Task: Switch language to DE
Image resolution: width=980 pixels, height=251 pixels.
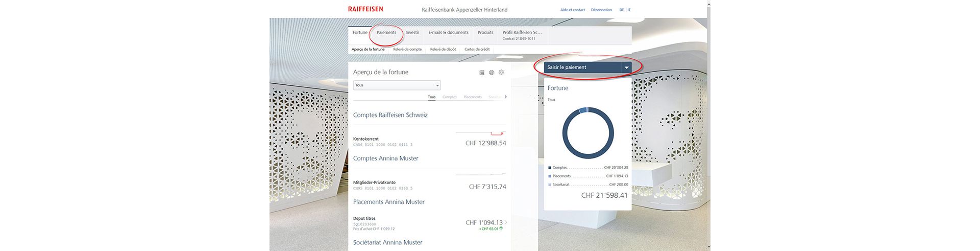Action: (621, 10)
